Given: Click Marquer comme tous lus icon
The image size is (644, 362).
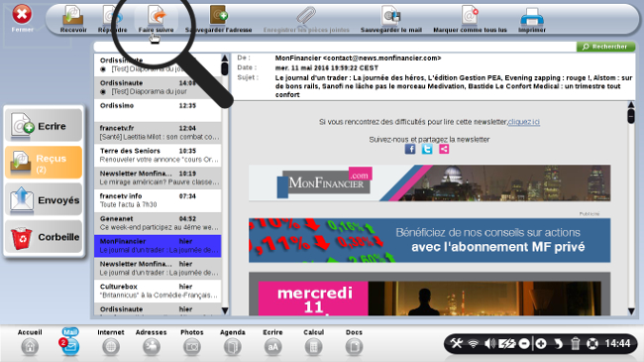Looking at the screenshot, I should [x=470, y=16].
